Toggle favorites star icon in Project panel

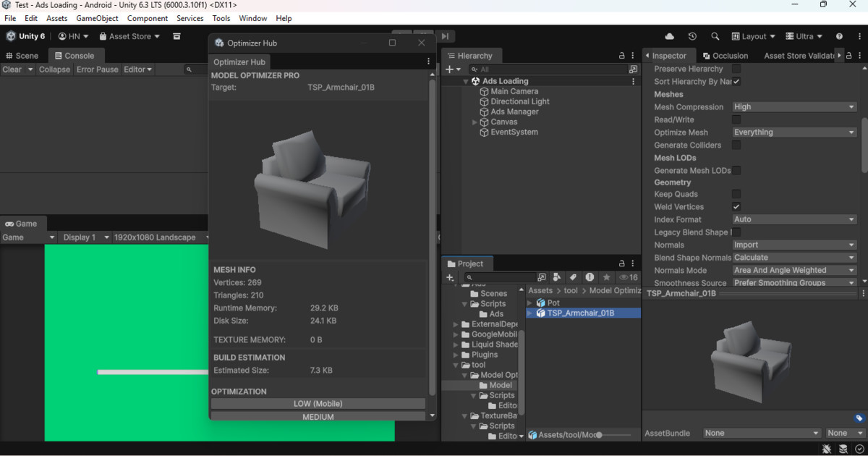(x=606, y=277)
